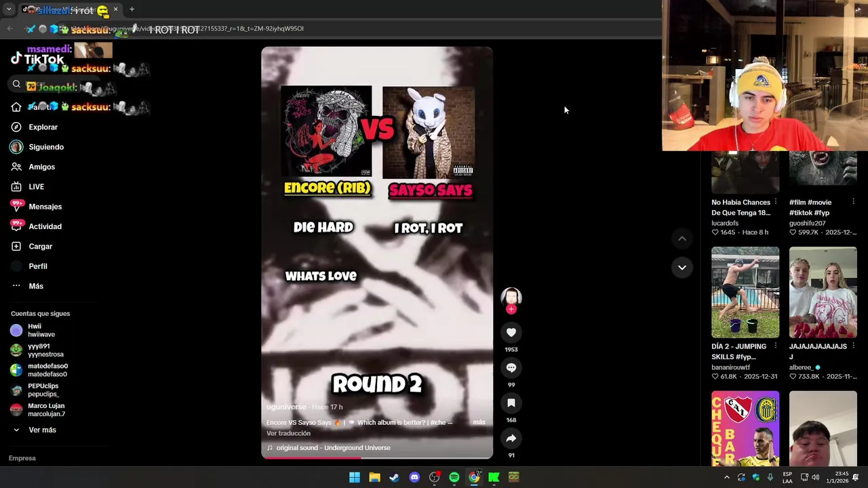Seek on the red video progress bar

tap(377, 457)
